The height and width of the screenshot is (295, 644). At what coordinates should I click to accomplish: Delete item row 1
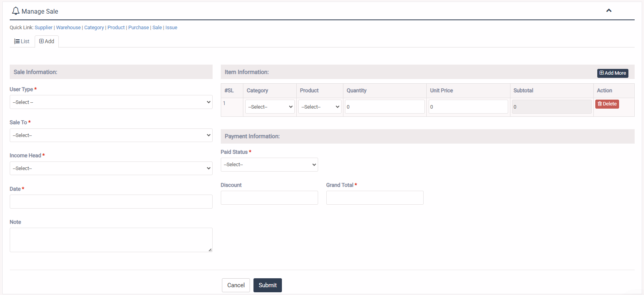coord(607,104)
